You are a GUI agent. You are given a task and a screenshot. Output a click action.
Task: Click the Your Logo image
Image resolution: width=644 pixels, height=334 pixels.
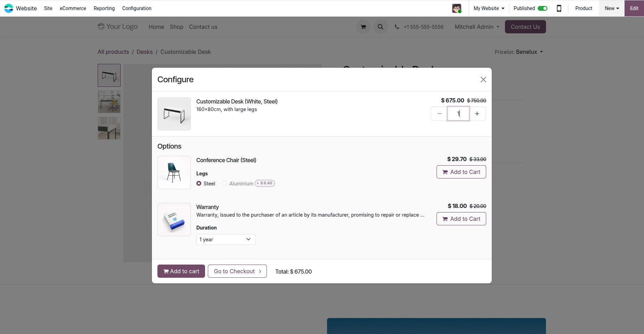118,27
